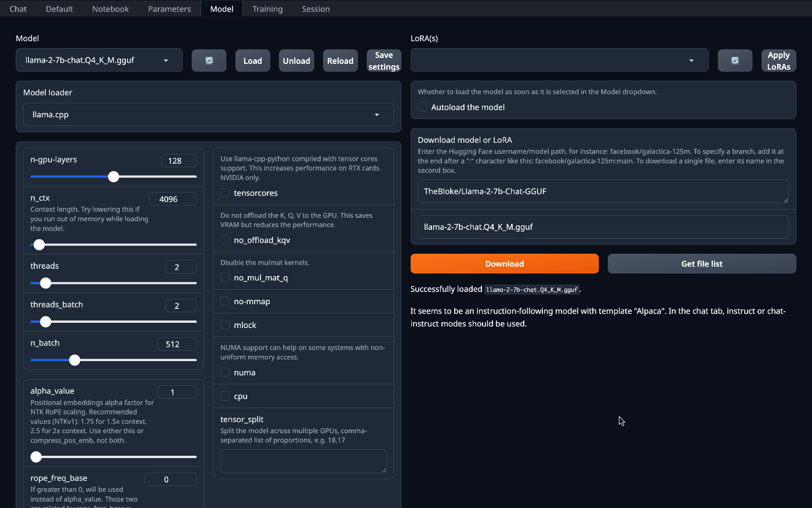Enable Autoload the model checkbox
812x508 pixels.
(422, 107)
